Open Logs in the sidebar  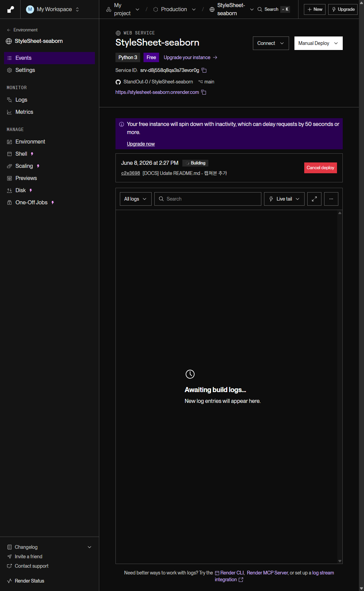[49, 100]
